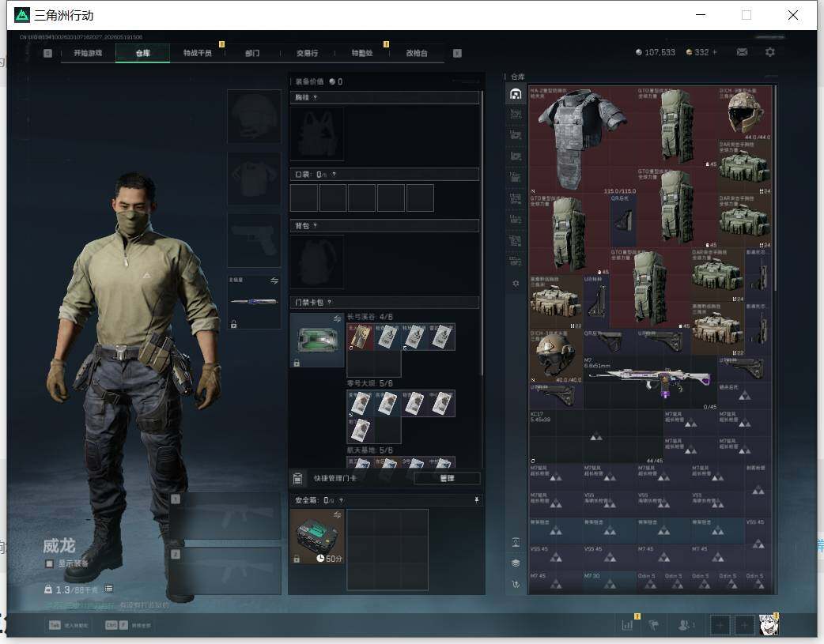Open the statistics chart icon in bottom bar
Image resolution: width=824 pixels, height=644 pixels.
[x=627, y=625]
